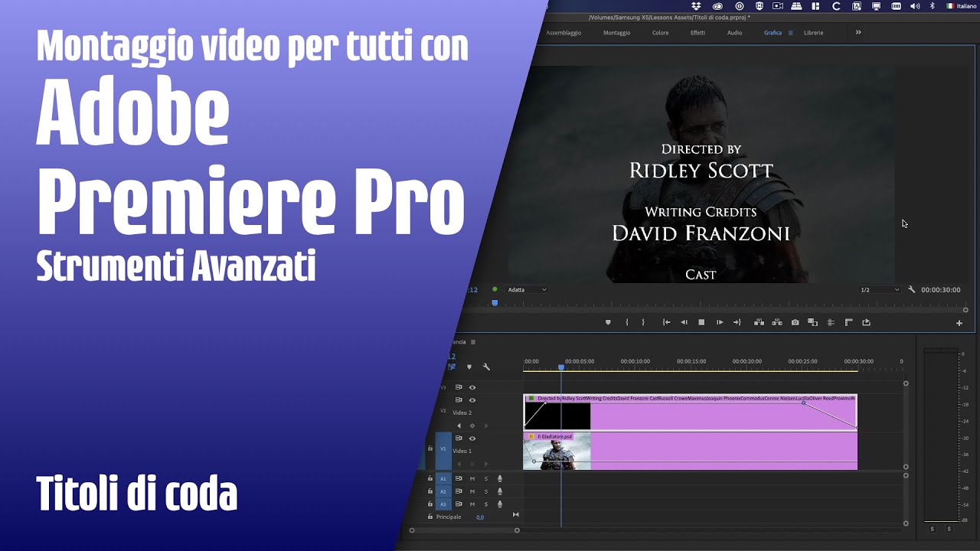The height and width of the screenshot is (551, 980).
Task: Toggle the proxies button in the monitor
Action: (831, 322)
